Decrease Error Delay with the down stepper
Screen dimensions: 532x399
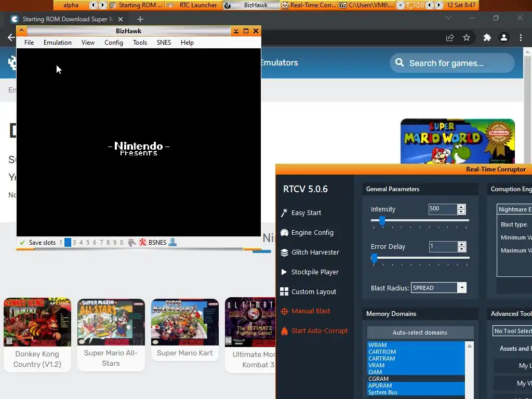[461, 249]
